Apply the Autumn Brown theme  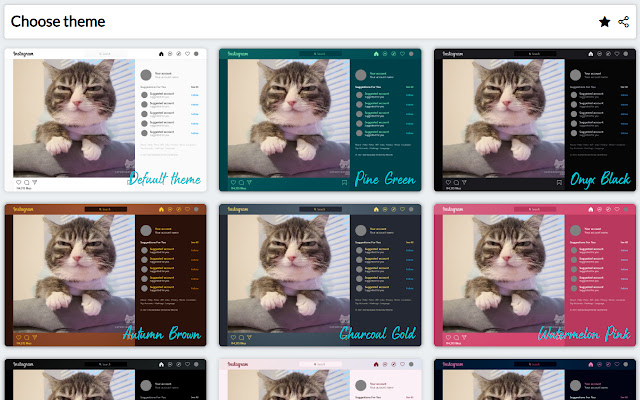(x=106, y=275)
